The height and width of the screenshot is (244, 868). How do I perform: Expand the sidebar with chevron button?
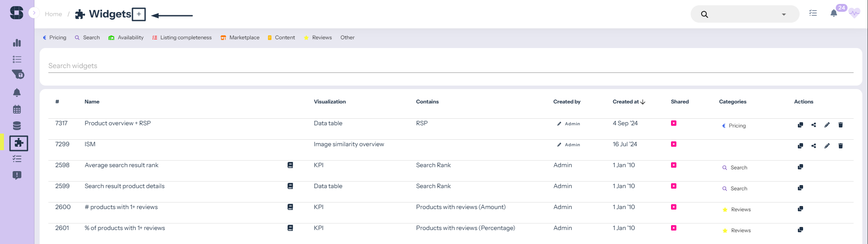34,13
